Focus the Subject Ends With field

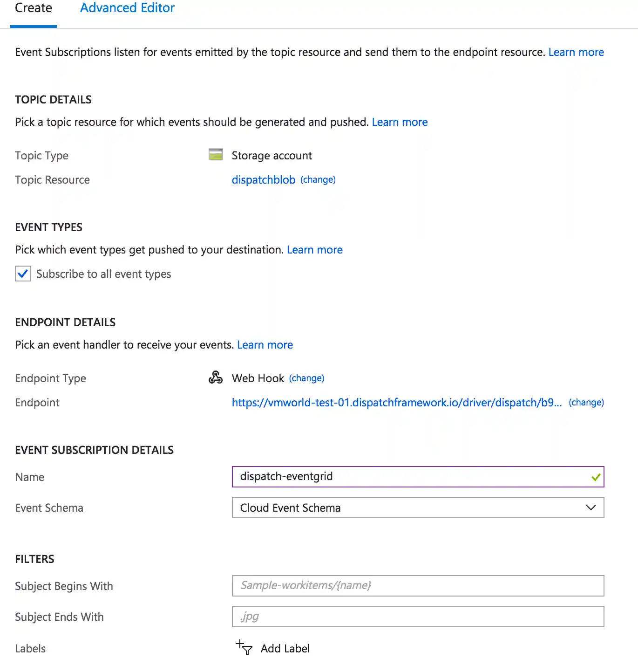point(417,617)
